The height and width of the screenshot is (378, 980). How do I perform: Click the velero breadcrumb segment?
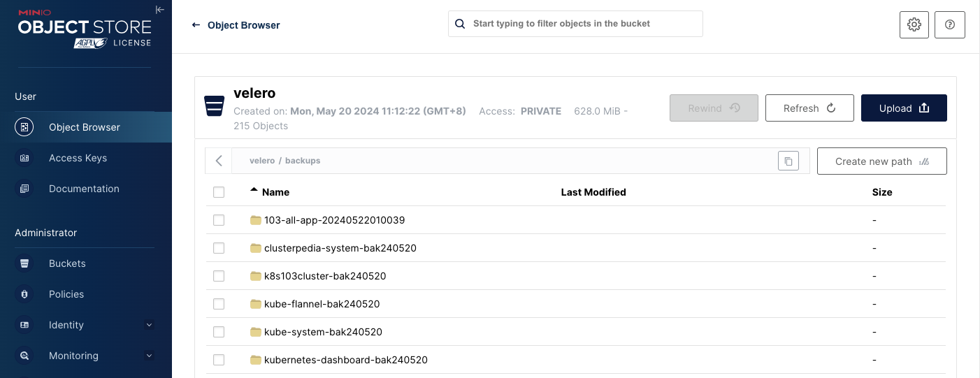pyautogui.click(x=262, y=161)
